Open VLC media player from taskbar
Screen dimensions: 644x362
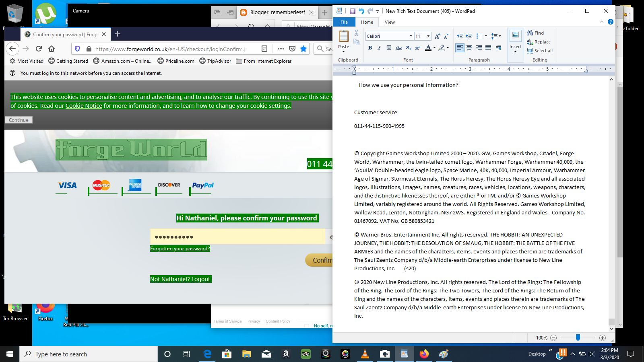[x=365, y=354]
